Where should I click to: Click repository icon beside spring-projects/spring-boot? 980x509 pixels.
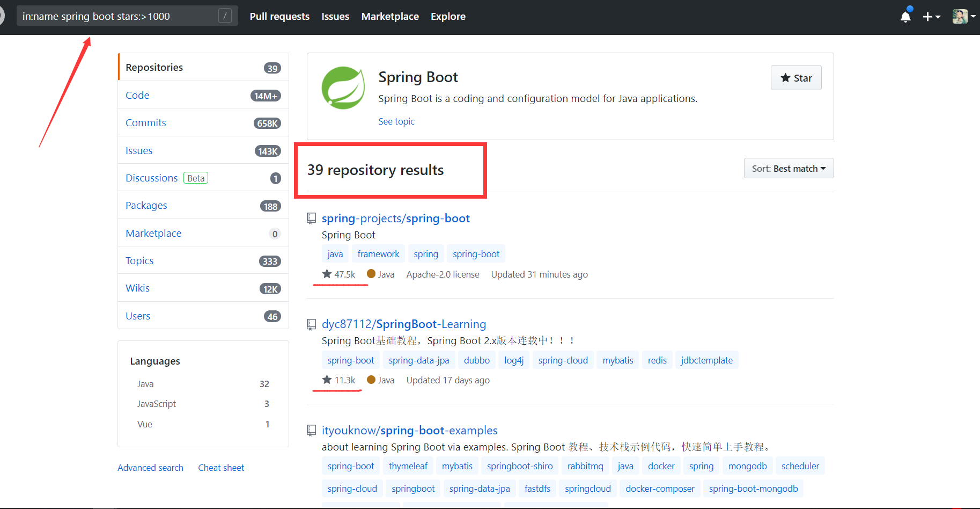(311, 219)
